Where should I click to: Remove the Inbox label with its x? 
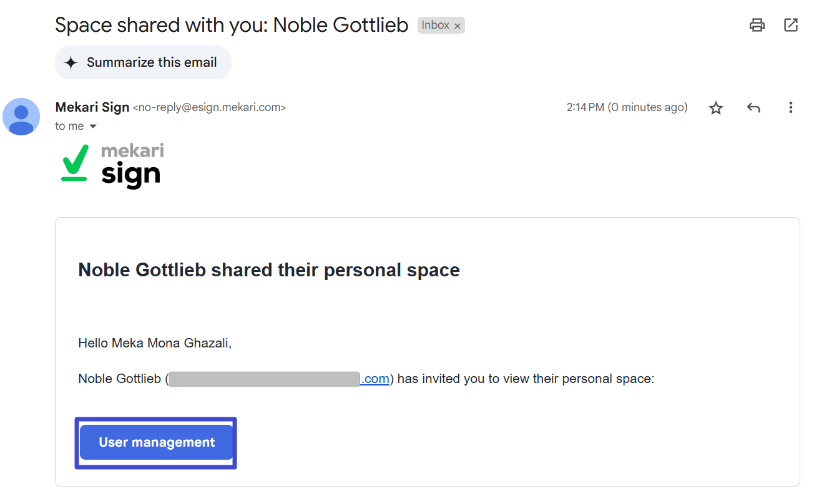(458, 26)
